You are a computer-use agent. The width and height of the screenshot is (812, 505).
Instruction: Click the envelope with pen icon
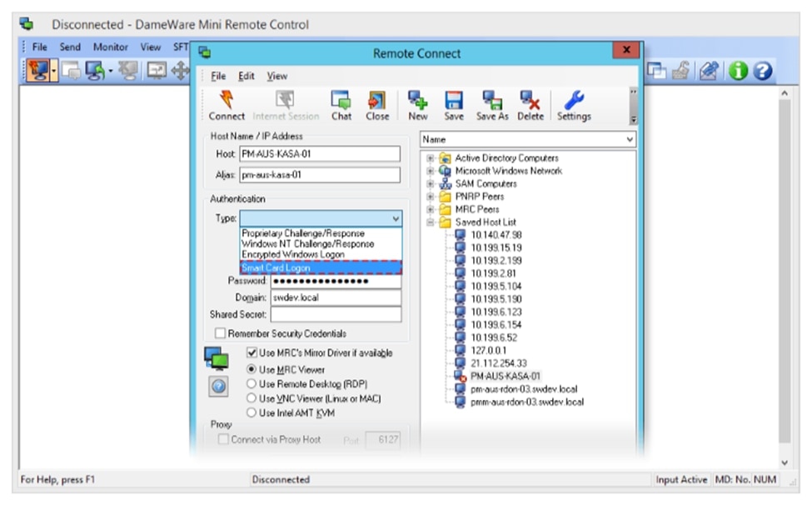click(x=709, y=71)
